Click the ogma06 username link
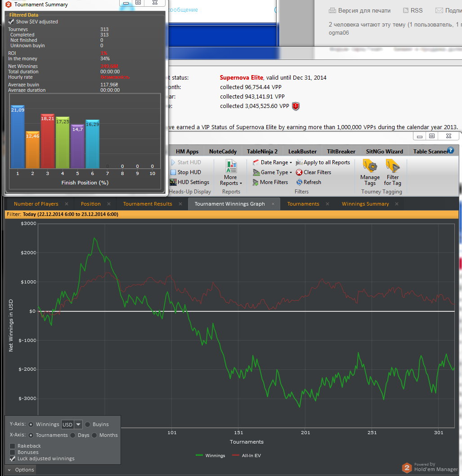This screenshot has height=476, width=462. tap(339, 33)
